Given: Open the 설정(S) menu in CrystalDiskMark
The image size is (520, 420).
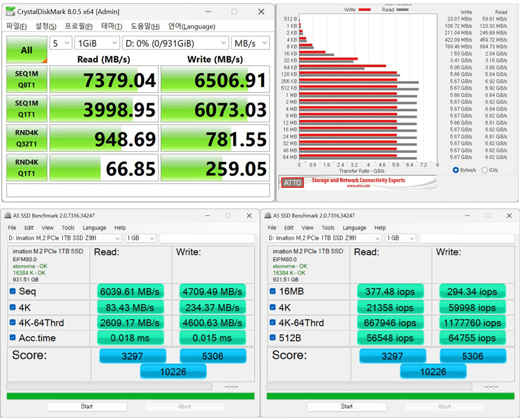Looking at the screenshot, I should pos(46,26).
